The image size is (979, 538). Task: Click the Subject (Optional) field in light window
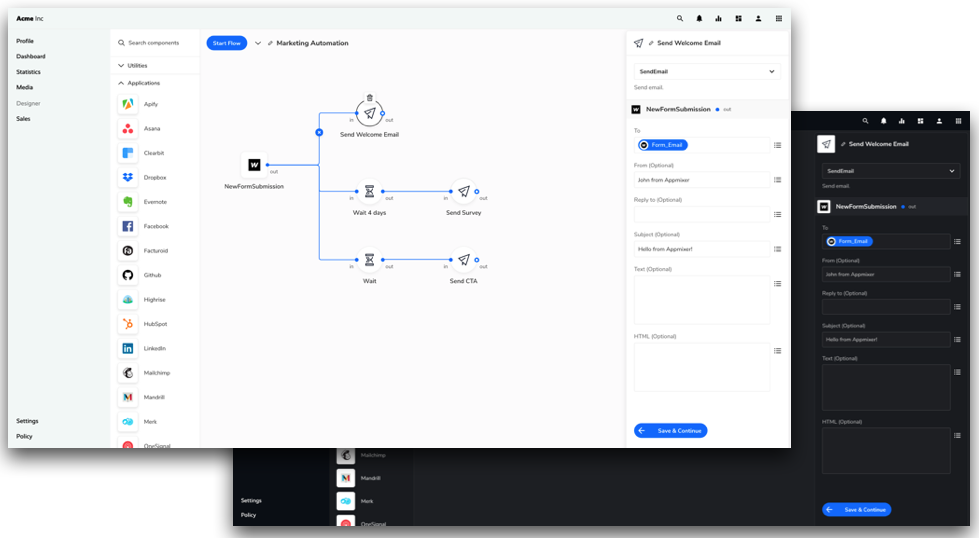pyautogui.click(x=702, y=249)
